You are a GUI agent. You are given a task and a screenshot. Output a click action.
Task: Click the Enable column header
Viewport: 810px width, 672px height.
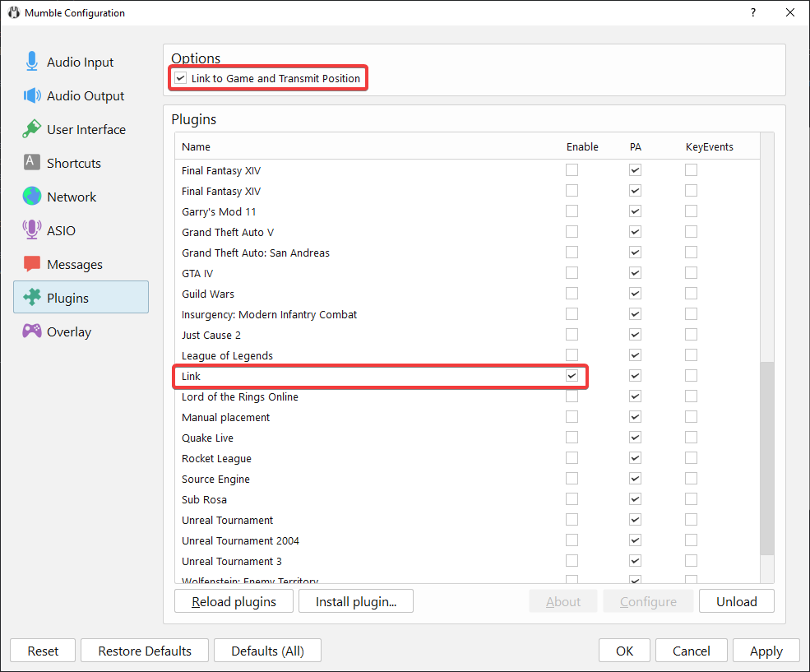pyautogui.click(x=582, y=146)
